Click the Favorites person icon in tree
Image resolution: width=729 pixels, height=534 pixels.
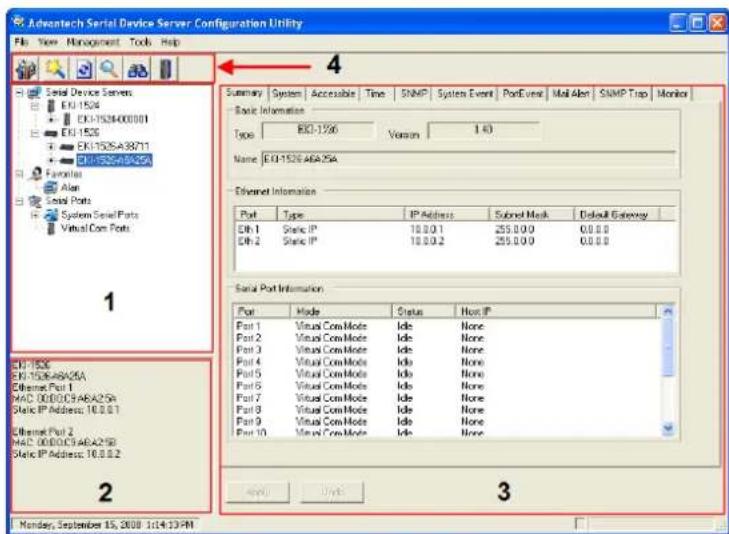36,174
